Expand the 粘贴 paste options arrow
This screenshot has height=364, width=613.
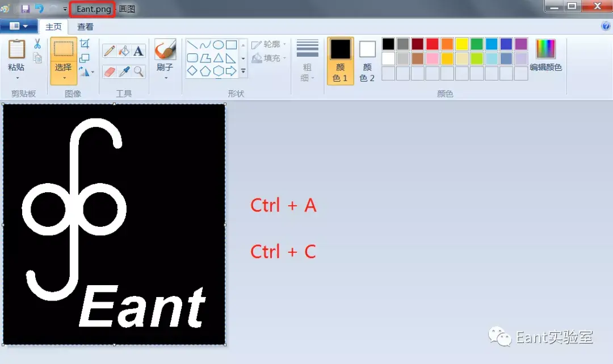pos(17,78)
